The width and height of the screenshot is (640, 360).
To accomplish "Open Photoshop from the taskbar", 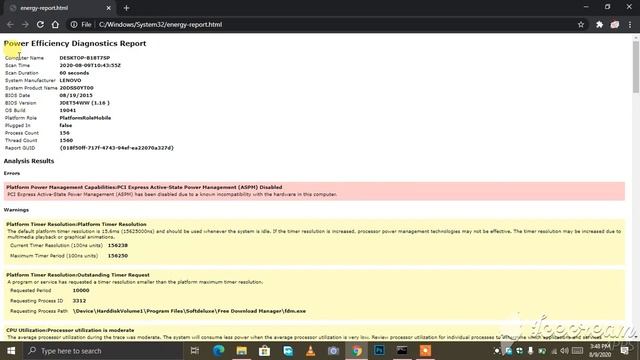I will 379,351.
